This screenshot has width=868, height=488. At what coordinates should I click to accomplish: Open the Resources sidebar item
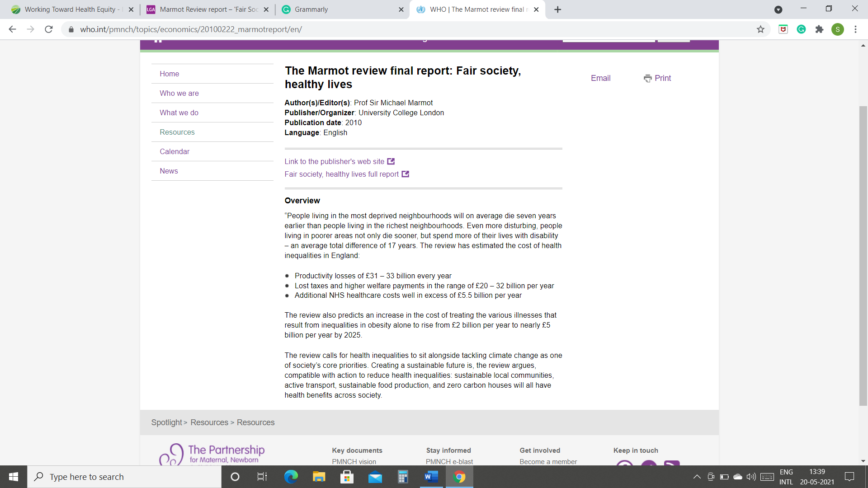coord(177,132)
